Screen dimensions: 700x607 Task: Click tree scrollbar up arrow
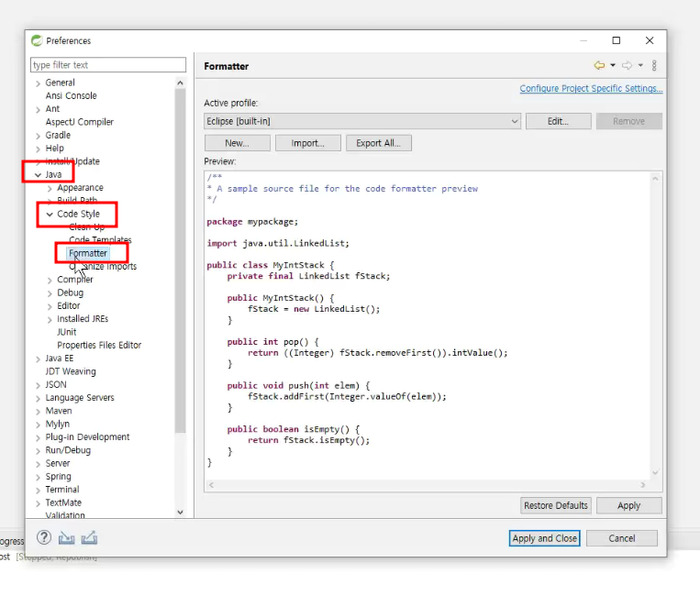pos(180,83)
